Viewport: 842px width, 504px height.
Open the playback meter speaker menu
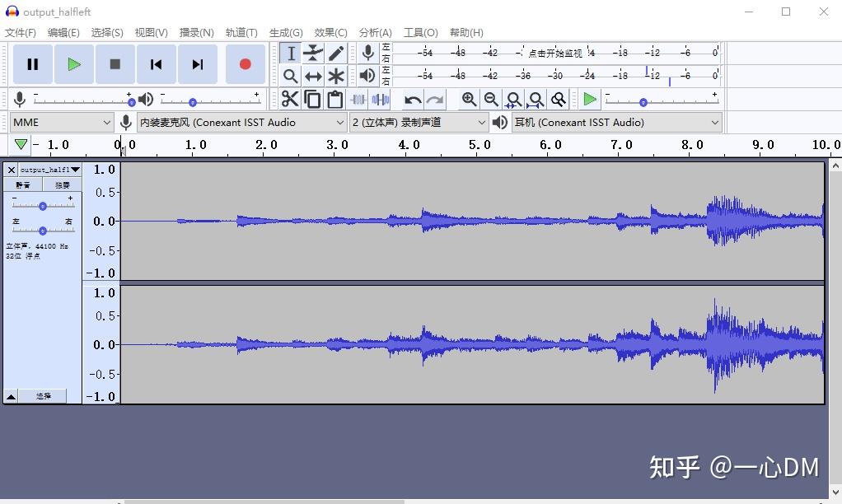(x=367, y=76)
